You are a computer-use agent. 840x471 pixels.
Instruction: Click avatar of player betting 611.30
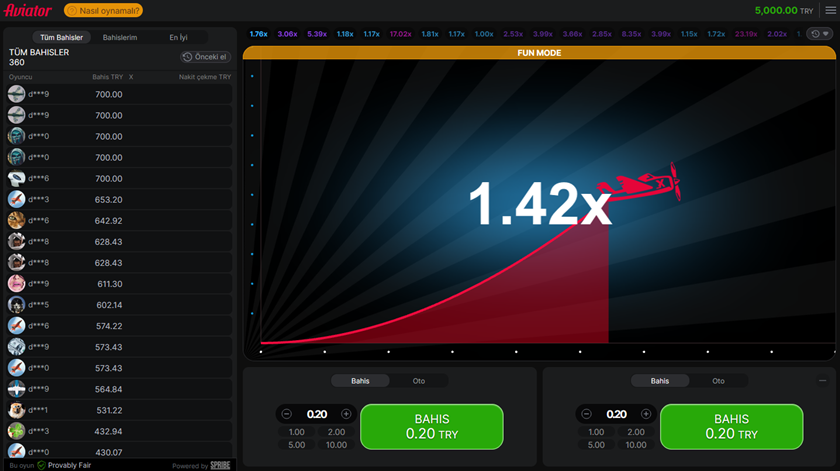(16, 283)
